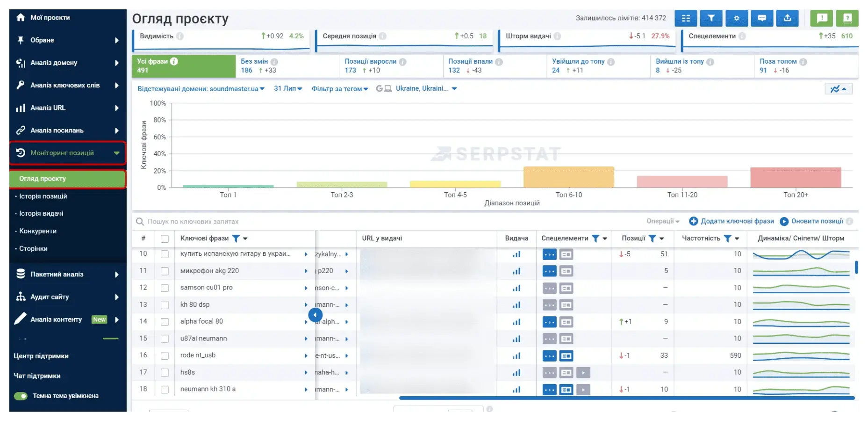Click the blue round collapse-columns arrow

coord(316,315)
